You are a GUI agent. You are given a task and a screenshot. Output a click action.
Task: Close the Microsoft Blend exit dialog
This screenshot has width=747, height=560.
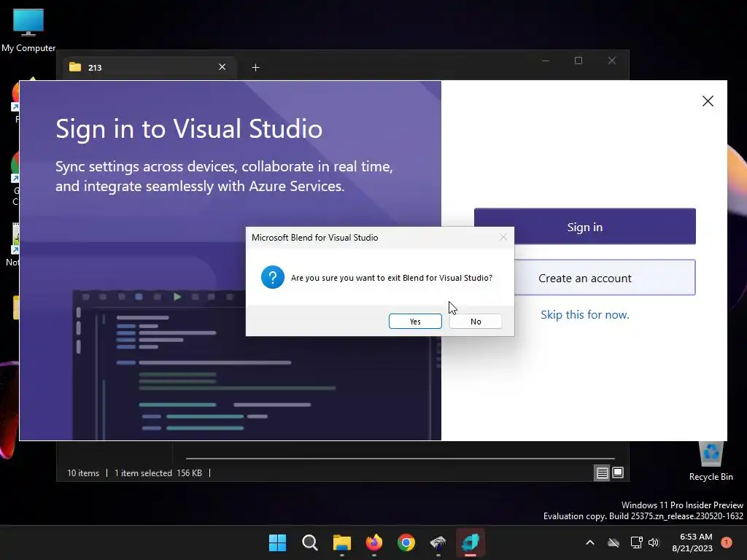[503, 237]
